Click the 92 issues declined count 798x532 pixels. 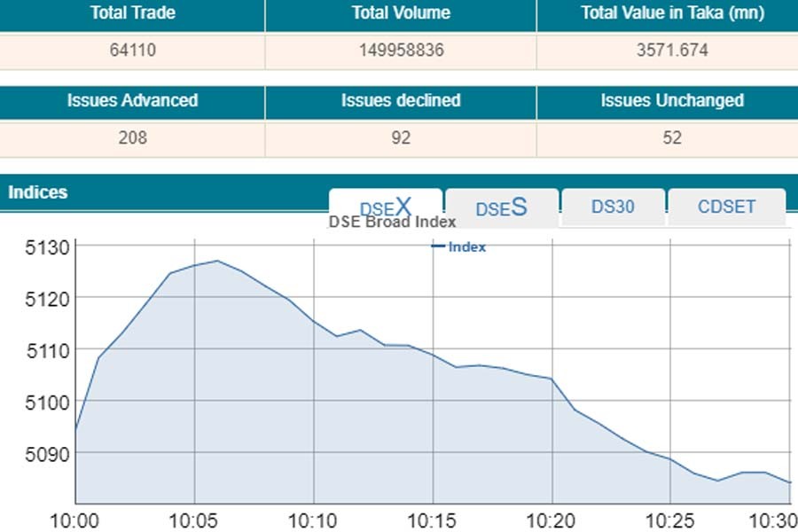pos(401,138)
